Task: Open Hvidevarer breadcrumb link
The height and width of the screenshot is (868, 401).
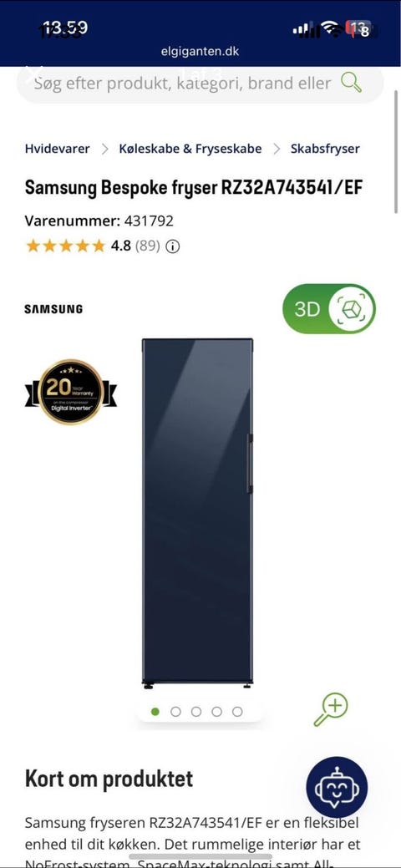Action: 57,149
